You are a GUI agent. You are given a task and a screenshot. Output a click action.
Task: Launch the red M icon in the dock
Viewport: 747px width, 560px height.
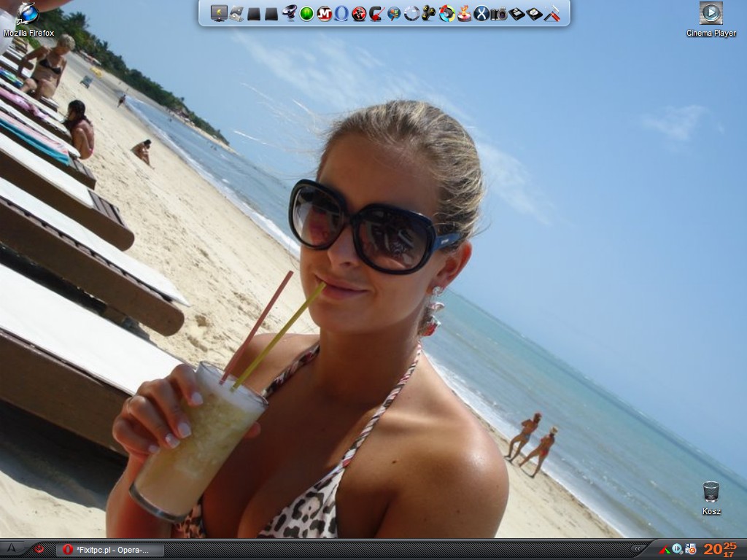[x=325, y=14]
